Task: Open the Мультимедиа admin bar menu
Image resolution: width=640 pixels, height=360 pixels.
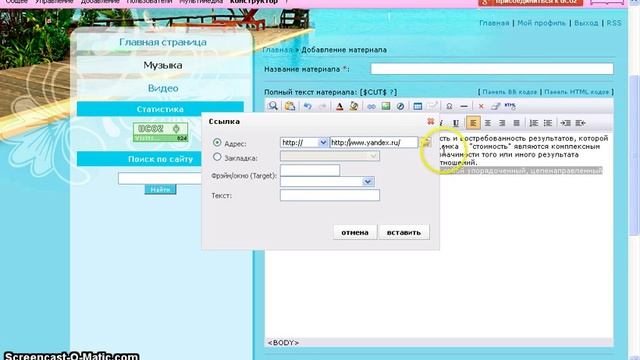Action: pyautogui.click(x=201, y=2)
